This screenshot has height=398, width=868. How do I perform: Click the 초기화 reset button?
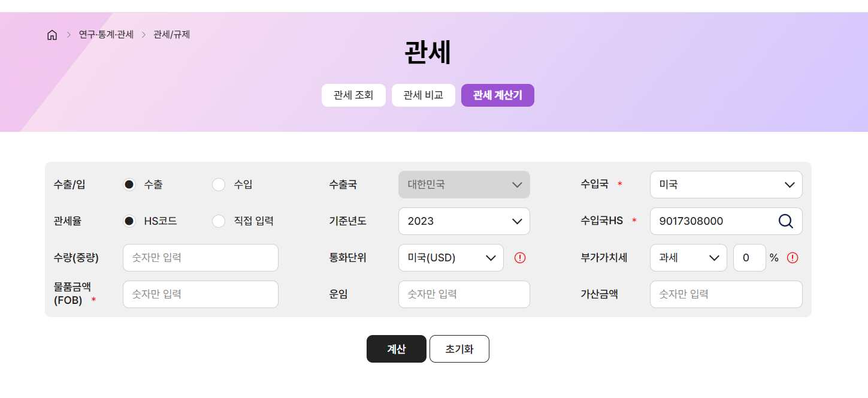pos(459,349)
